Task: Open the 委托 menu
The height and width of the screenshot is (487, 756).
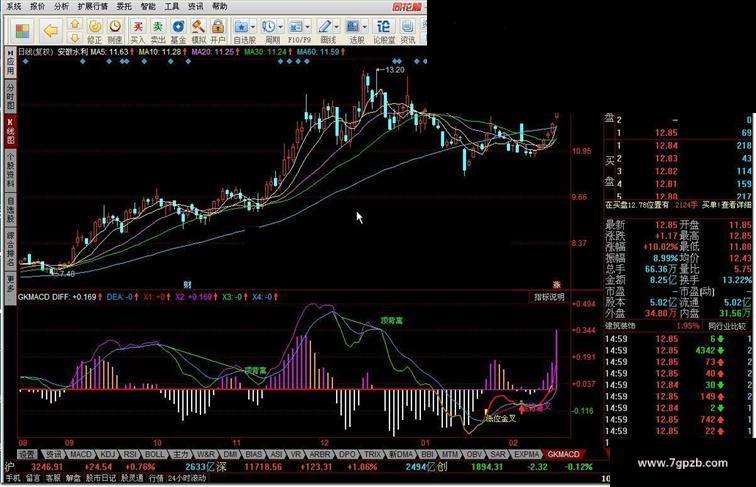Action: (x=124, y=6)
